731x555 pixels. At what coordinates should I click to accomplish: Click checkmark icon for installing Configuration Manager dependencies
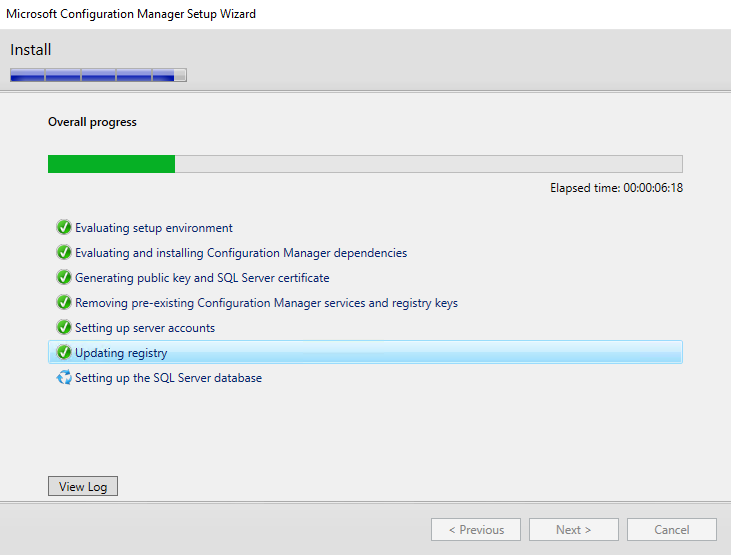[x=64, y=253]
